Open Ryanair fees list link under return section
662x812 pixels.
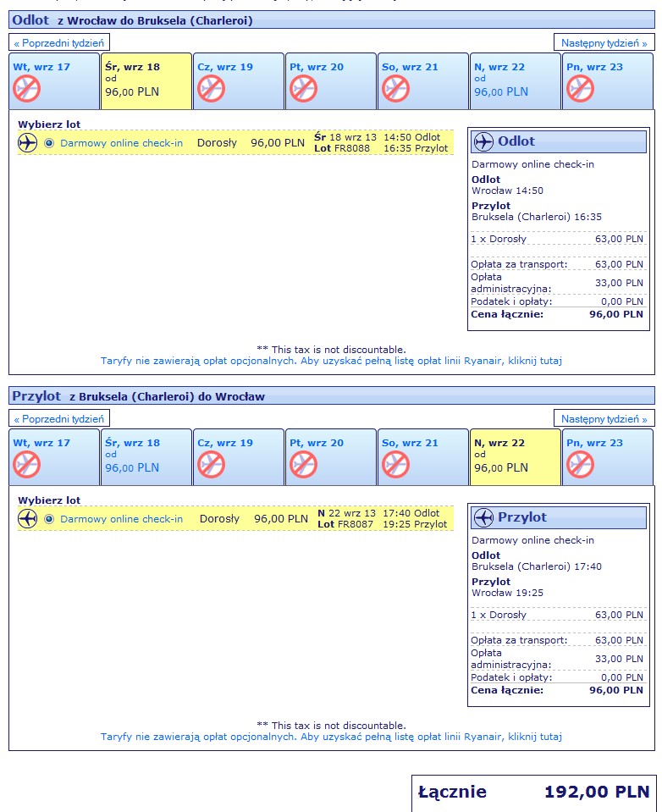331,737
